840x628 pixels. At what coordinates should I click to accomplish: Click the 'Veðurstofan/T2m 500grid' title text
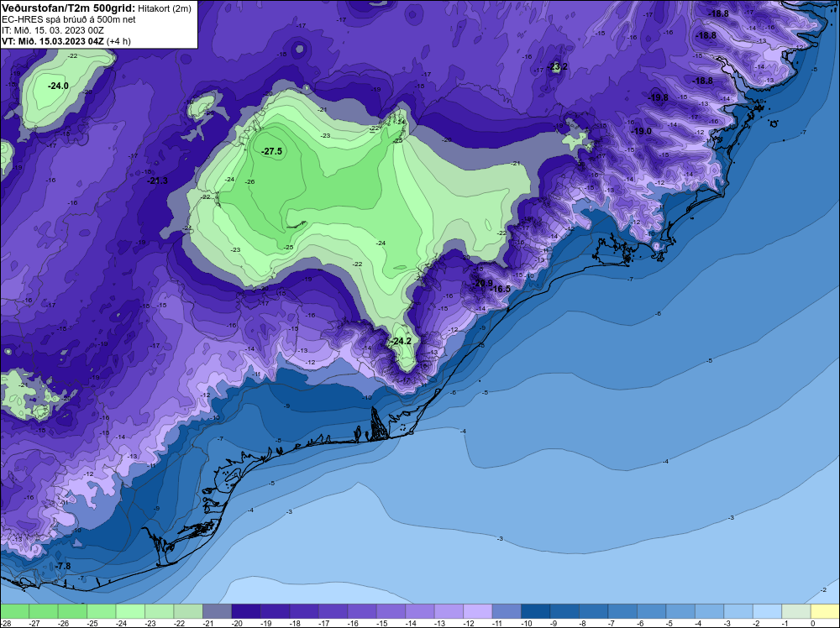tap(69, 8)
